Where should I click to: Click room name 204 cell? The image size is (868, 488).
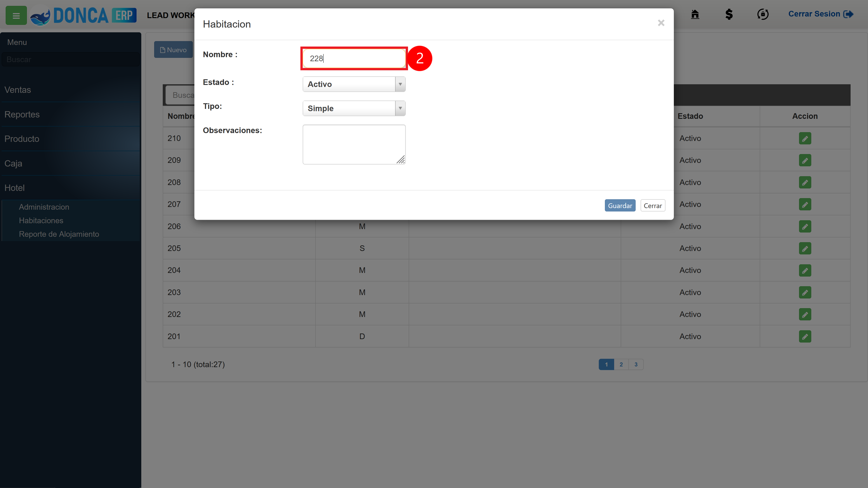239,270
